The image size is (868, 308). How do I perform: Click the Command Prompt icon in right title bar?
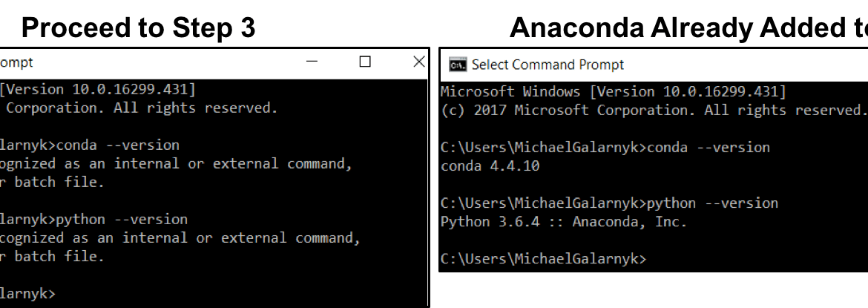tap(457, 65)
